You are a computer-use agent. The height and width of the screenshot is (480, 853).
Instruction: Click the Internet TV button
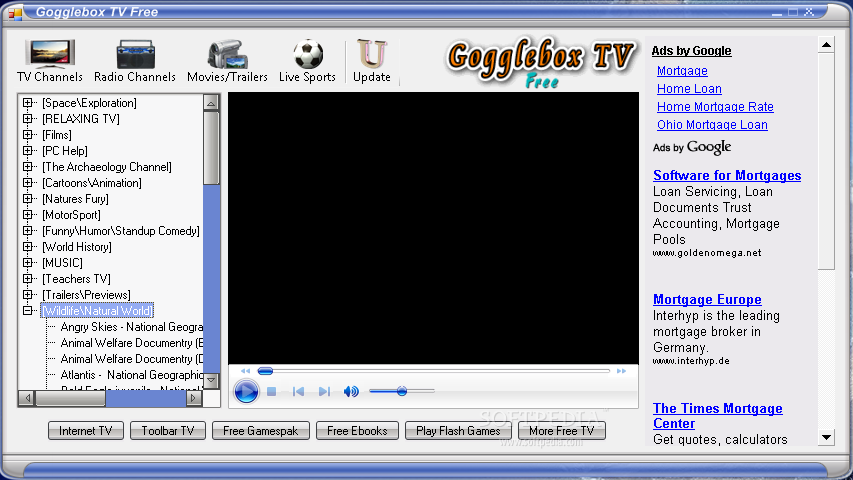(85, 430)
